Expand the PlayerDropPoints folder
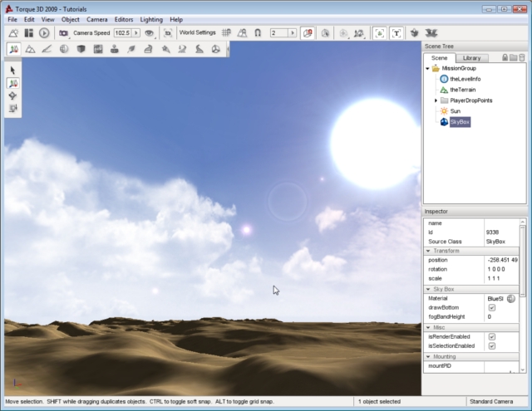This screenshot has width=532, height=411. (x=436, y=100)
